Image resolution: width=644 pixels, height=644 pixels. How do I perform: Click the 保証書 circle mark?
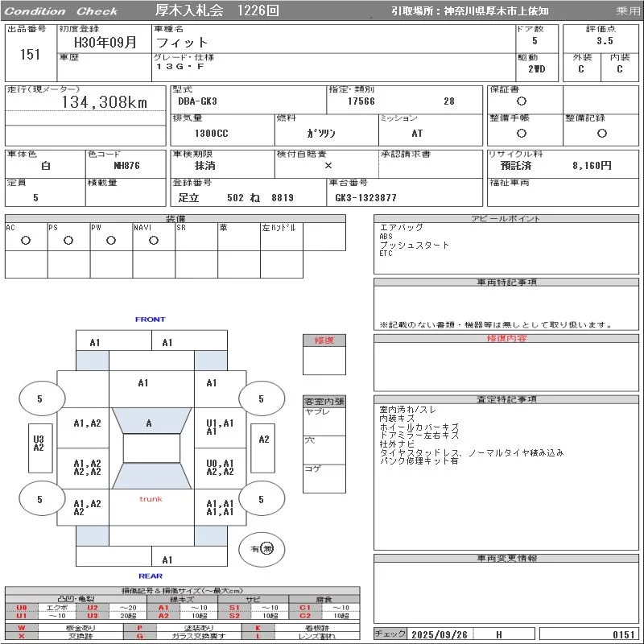tap(522, 101)
